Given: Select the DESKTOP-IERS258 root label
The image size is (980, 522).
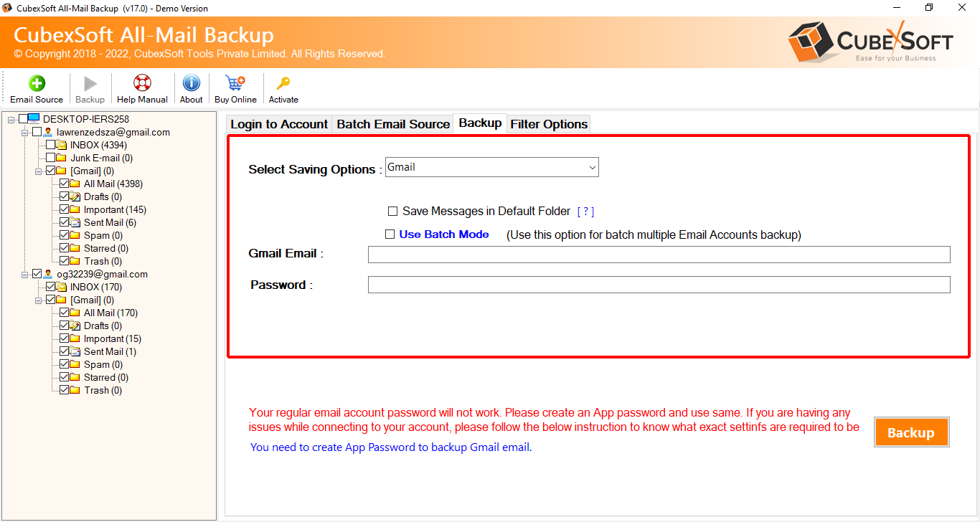Looking at the screenshot, I should click(86, 119).
